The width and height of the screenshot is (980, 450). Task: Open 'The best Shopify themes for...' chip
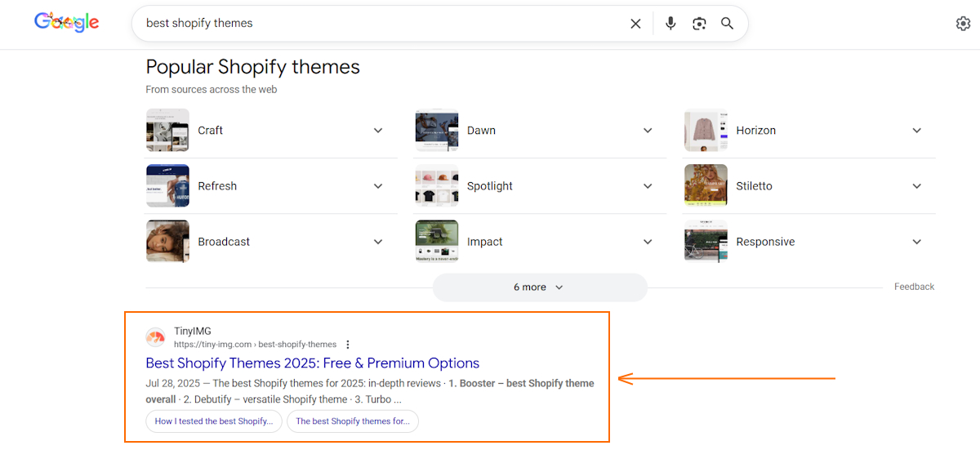click(353, 421)
